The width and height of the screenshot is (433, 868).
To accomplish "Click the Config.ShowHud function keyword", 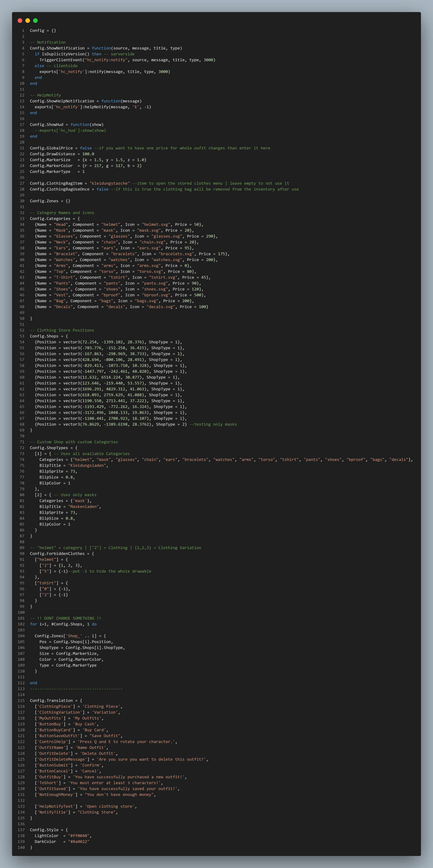I will point(80,124).
